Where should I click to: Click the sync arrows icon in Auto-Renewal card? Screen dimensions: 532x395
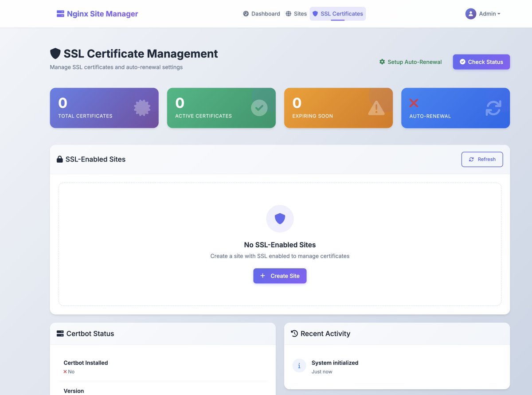(x=493, y=108)
